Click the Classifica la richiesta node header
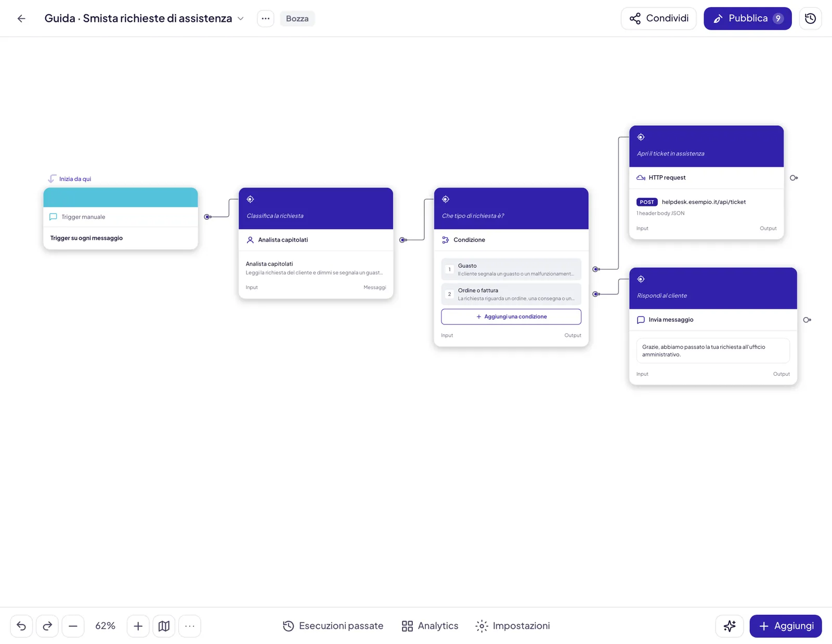 pos(316,208)
